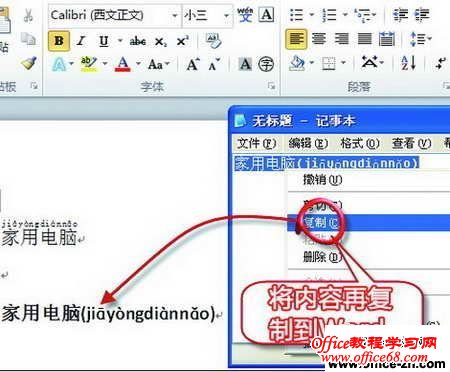This screenshot has height=372, width=450.
Task: Click Sort A-Z icon
Action: pyautogui.click(x=409, y=63)
